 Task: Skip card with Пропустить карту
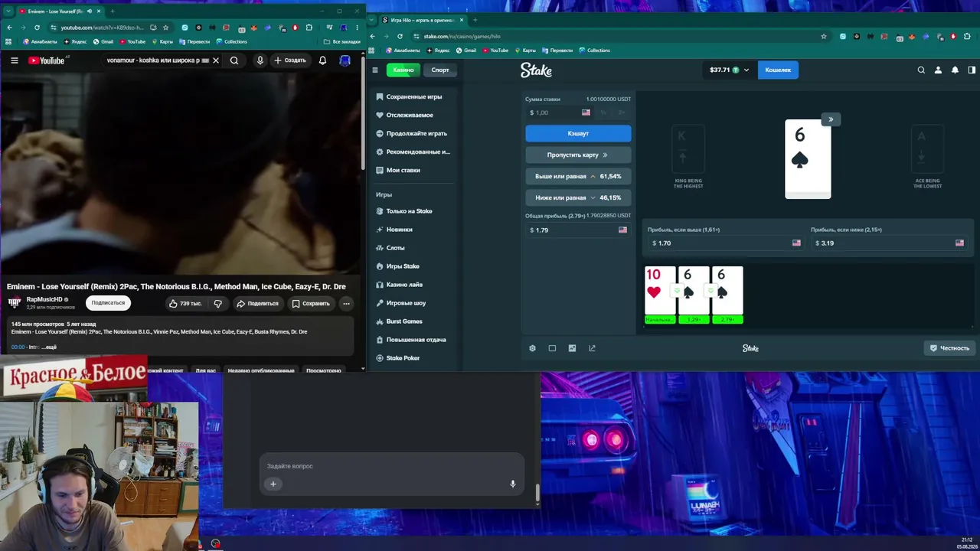pos(578,155)
